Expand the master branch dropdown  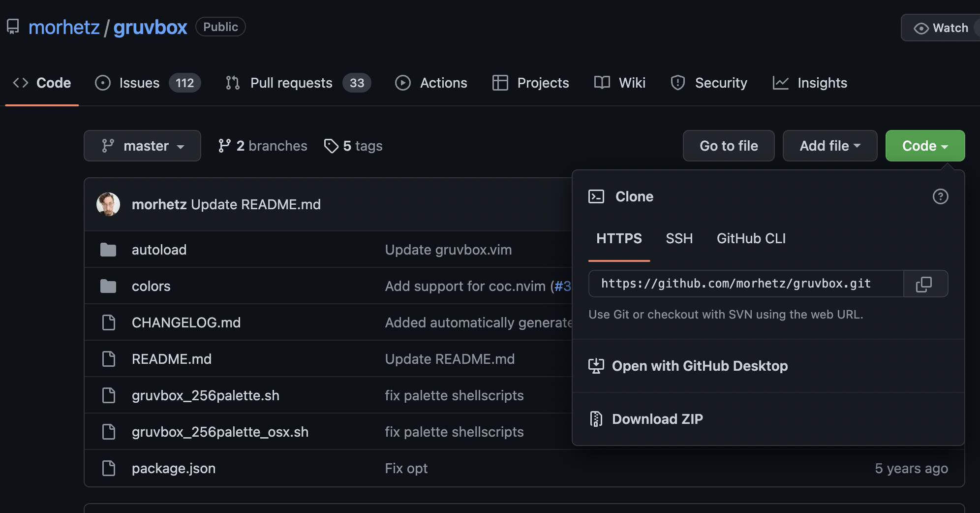click(x=142, y=146)
